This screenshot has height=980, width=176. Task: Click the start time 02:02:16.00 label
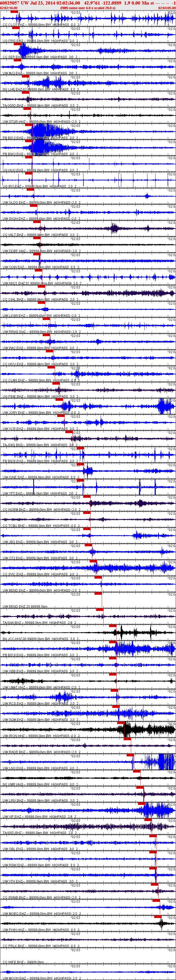tap(9, 8)
